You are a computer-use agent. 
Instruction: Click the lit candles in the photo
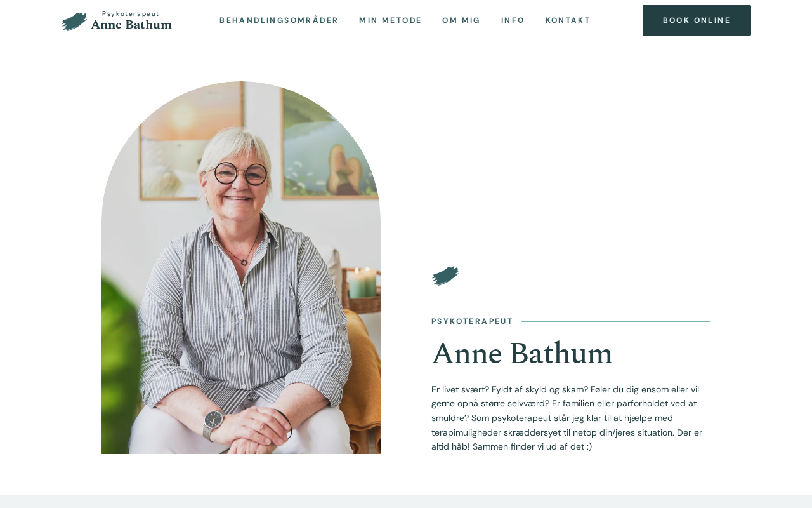[x=362, y=283]
